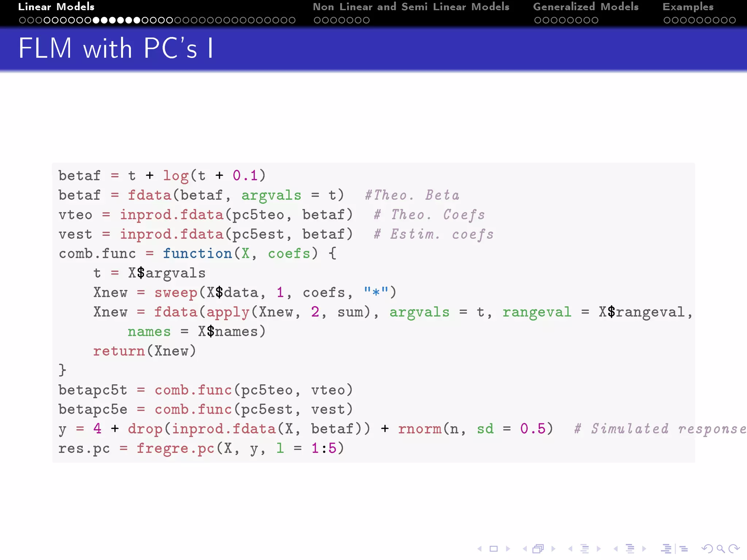Jump to the Examples section
The width and height of the screenshot is (747, 560).
click(x=688, y=7)
